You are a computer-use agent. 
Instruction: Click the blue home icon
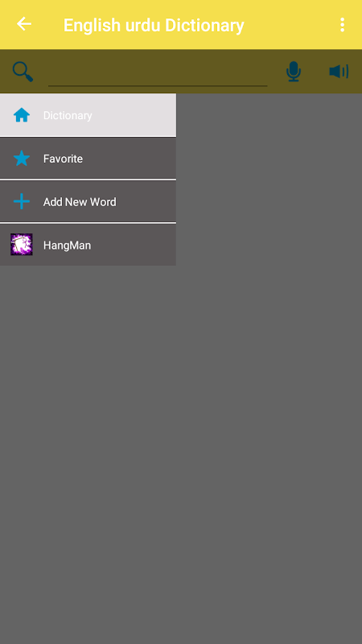tap(22, 115)
